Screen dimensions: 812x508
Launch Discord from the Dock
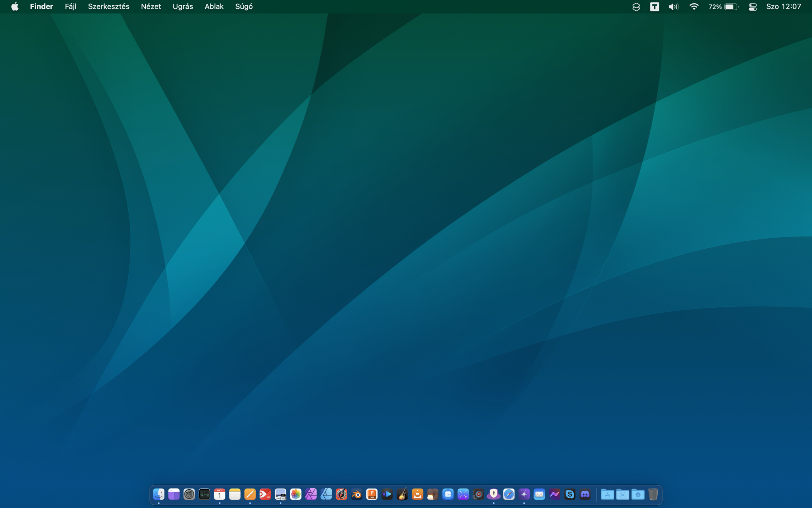click(585, 494)
